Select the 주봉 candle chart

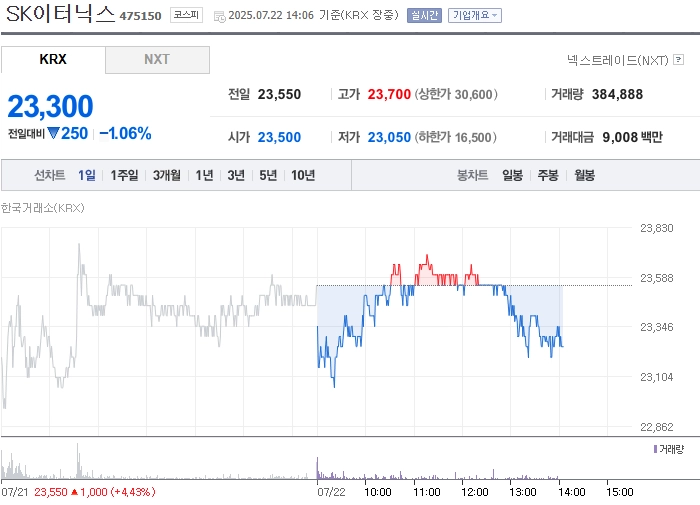(x=548, y=175)
